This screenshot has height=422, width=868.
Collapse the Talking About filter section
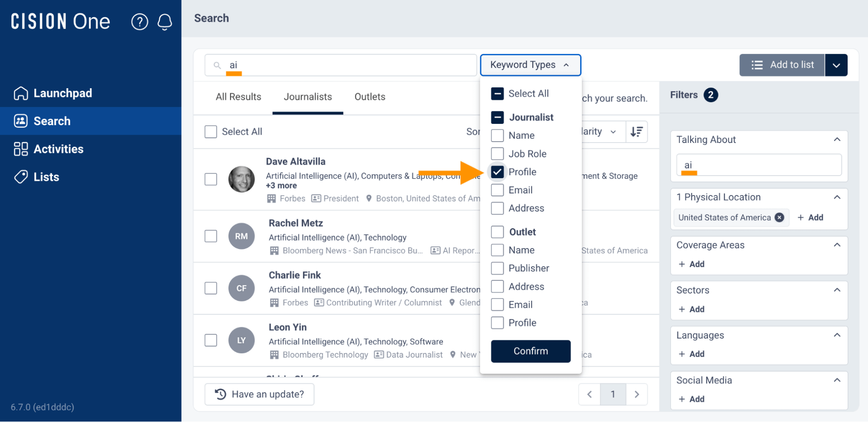838,139
